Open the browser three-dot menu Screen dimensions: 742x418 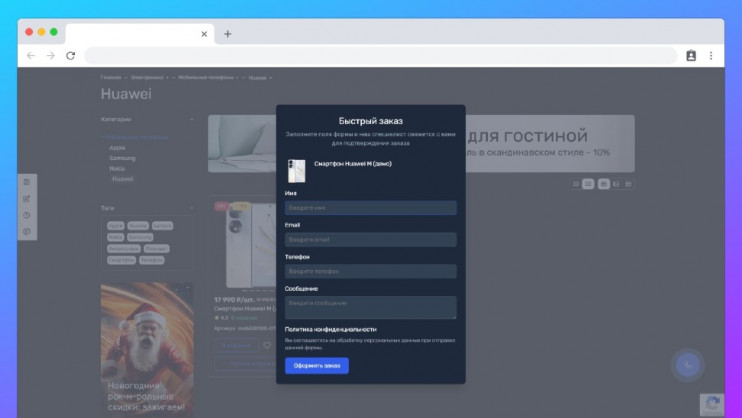pos(711,56)
